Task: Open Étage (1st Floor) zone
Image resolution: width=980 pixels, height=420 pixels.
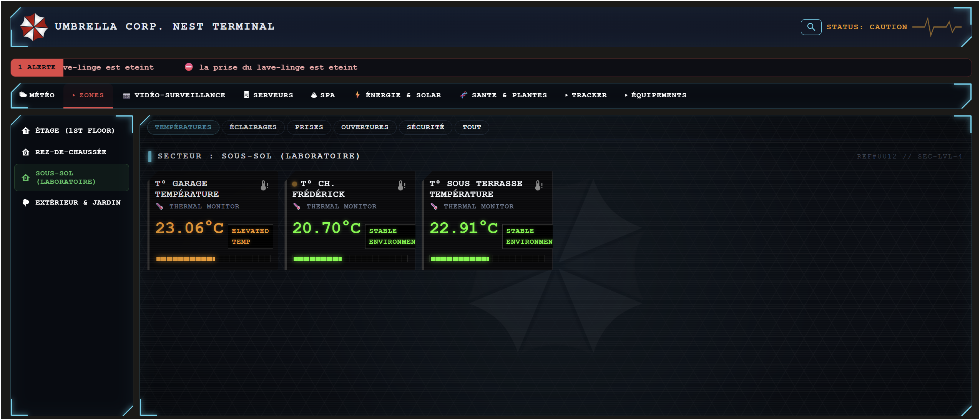Action: 71,130
